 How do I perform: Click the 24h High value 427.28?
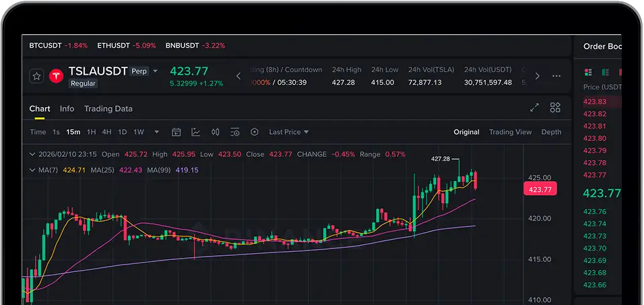tap(344, 83)
